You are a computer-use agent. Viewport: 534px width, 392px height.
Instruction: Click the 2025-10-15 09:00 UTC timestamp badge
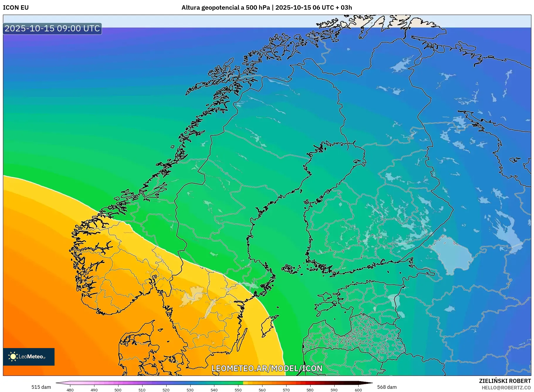[52, 28]
